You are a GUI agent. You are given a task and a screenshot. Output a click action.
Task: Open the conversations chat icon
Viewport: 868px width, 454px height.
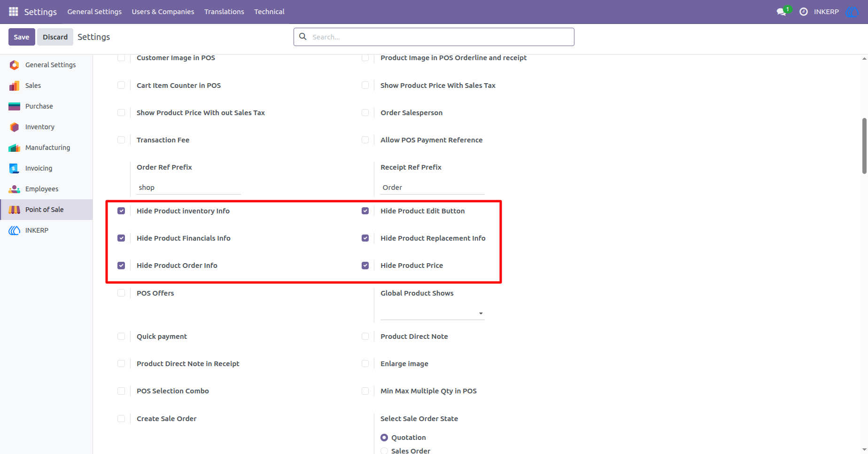click(782, 12)
